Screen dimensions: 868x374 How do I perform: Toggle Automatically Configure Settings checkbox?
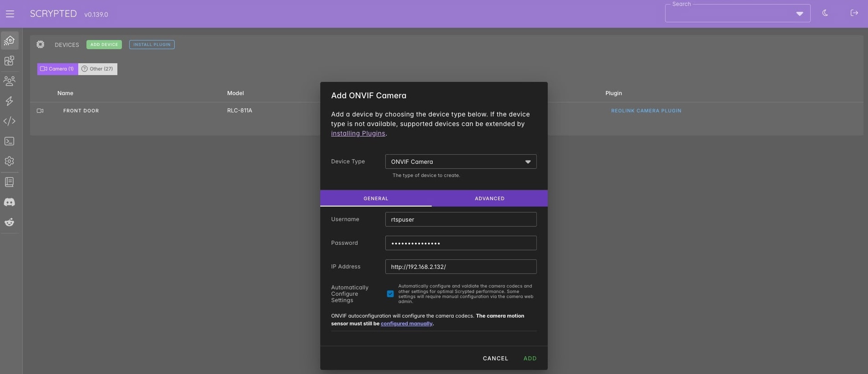tap(390, 294)
